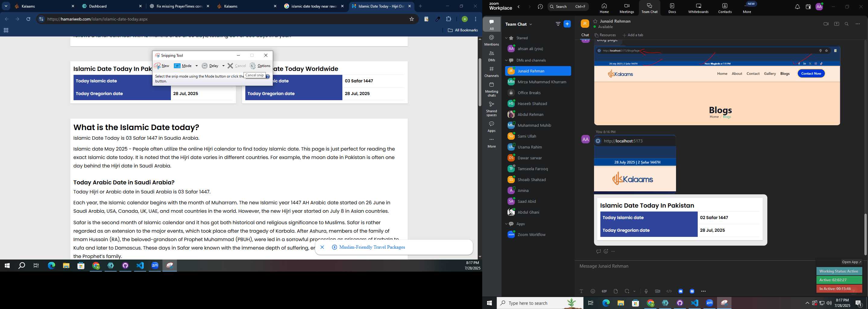The width and height of the screenshot is (868, 309).
Task: Show hidden system tray icons
Action: click(807, 303)
